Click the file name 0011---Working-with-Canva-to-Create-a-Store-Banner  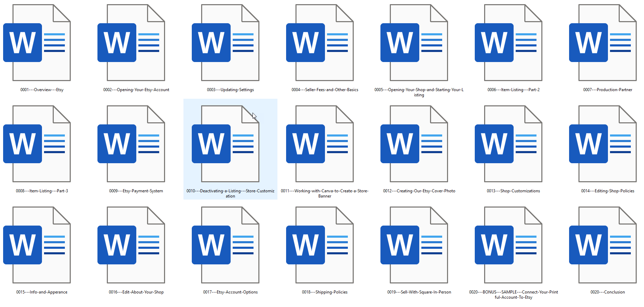(x=325, y=193)
